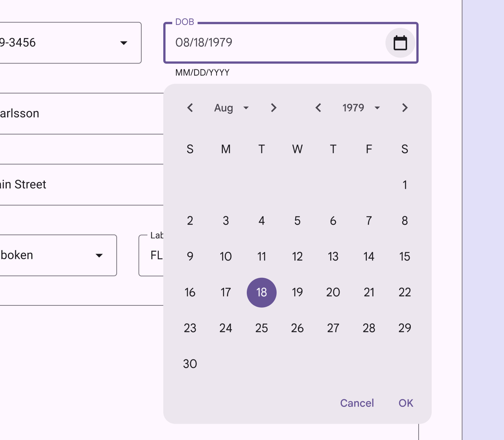Go to next year arrow
The width and height of the screenshot is (504, 440).
pos(405,108)
